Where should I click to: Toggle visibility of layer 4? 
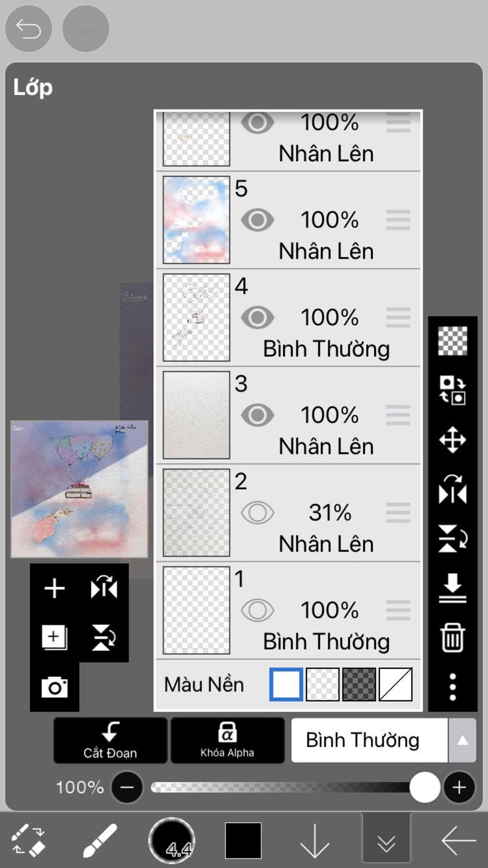tap(257, 318)
